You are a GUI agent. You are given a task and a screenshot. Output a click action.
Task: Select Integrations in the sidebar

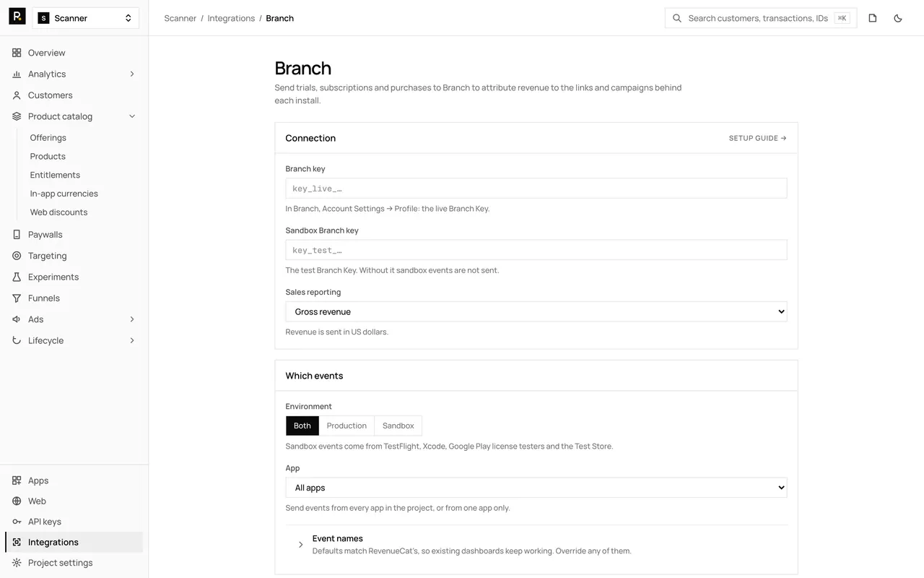tap(74, 542)
